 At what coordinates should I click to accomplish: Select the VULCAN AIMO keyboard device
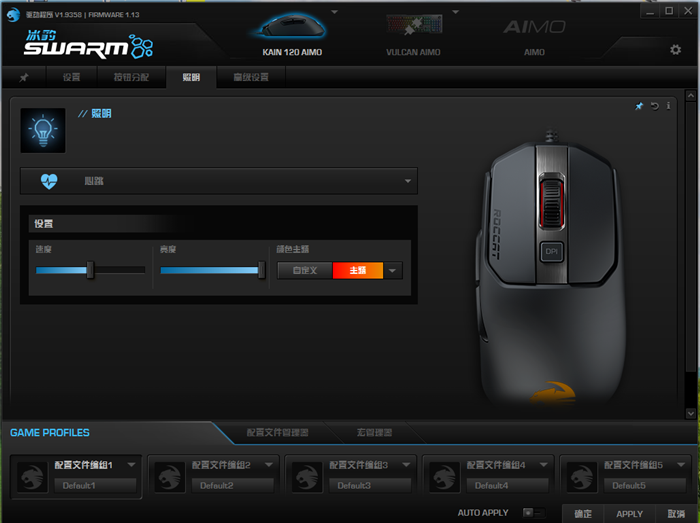click(x=413, y=35)
